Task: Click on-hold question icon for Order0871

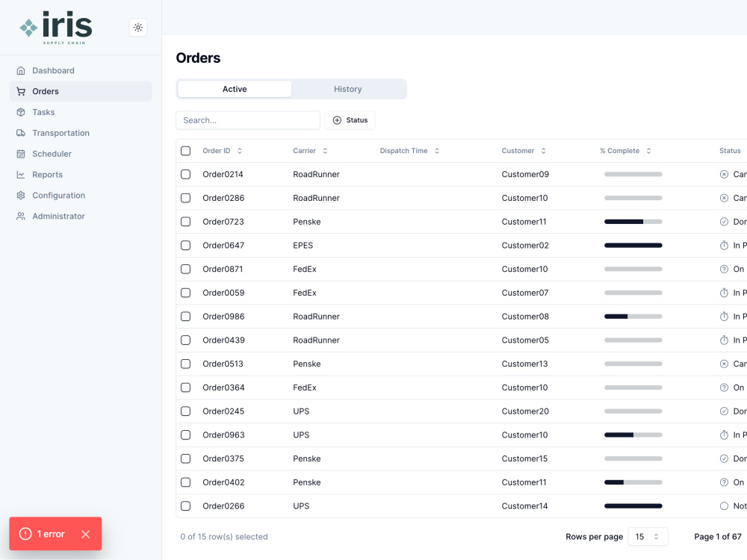Action: click(x=724, y=269)
